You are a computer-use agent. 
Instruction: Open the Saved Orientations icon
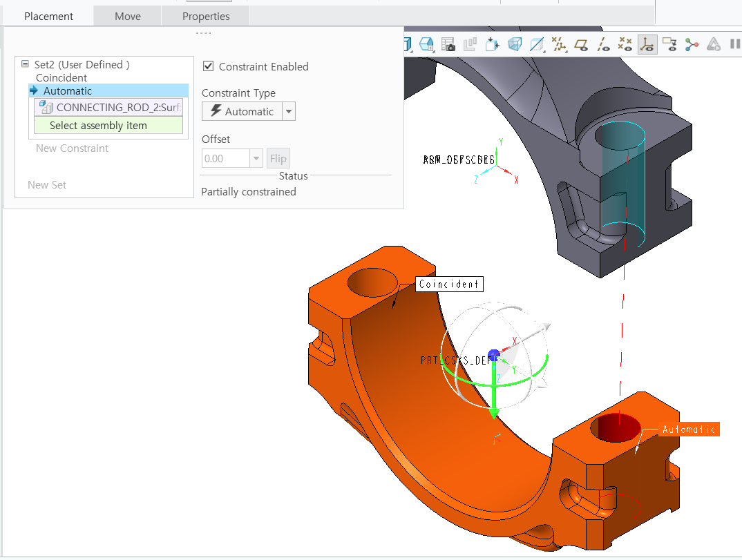(x=426, y=44)
